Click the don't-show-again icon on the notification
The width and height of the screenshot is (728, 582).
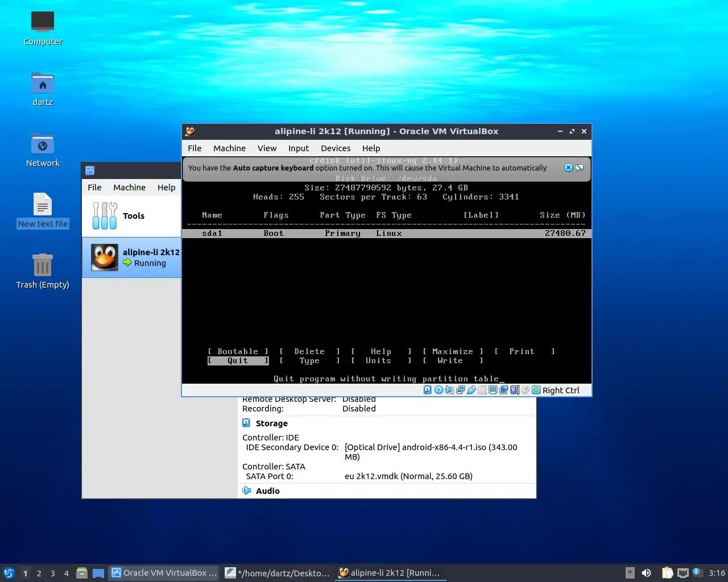(x=579, y=168)
